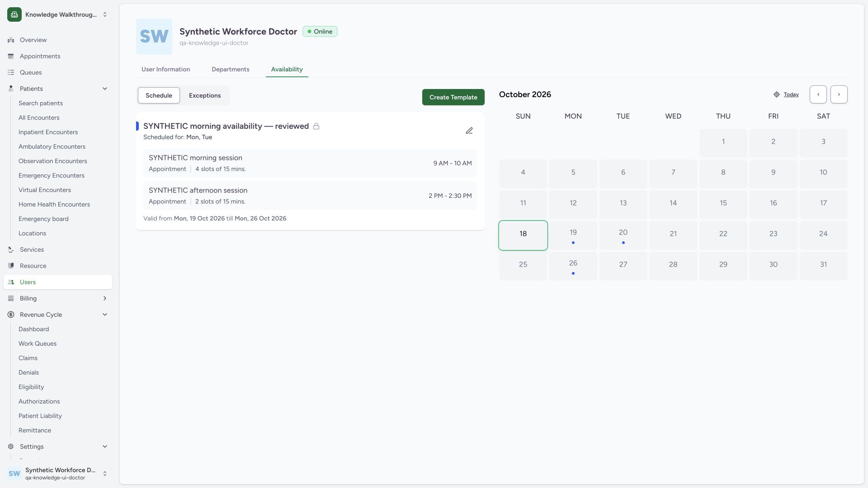Open Search patients in sidebar
868x488 pixels.
[41, 103]
